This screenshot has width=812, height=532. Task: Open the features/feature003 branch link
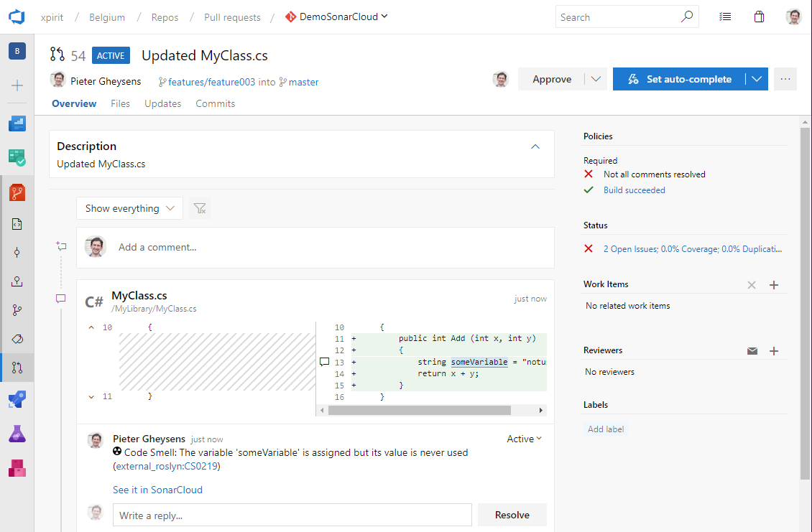click(x=211, y=82)
